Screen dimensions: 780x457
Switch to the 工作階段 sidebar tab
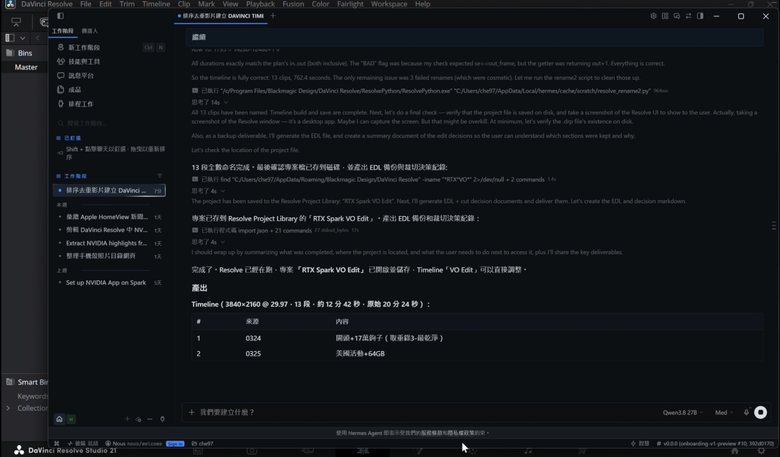63,31
